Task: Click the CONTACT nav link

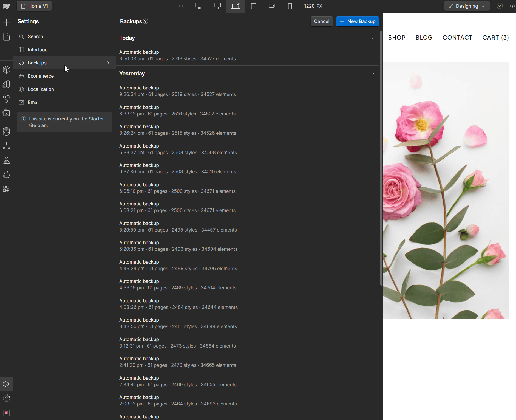Action: pyautogui.click(x=457, y=38)
